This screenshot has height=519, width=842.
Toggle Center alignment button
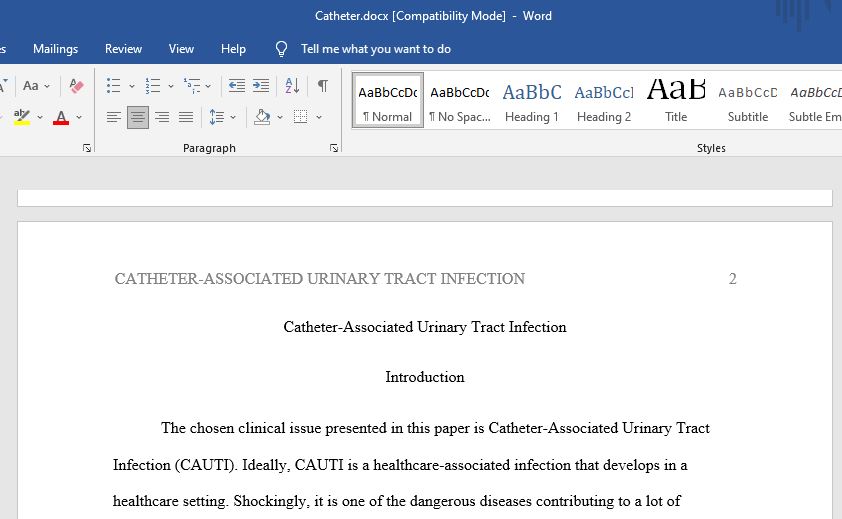[x=138, y=117]
